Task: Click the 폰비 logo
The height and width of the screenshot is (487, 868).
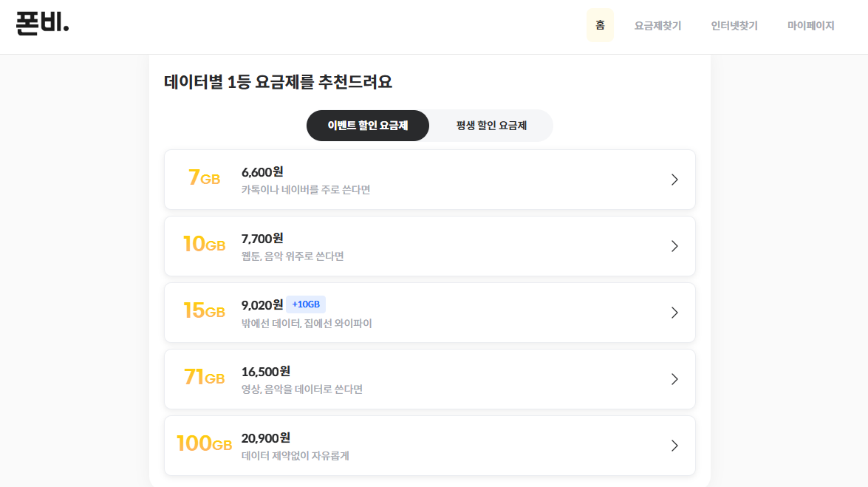Action: coord(42,24)
